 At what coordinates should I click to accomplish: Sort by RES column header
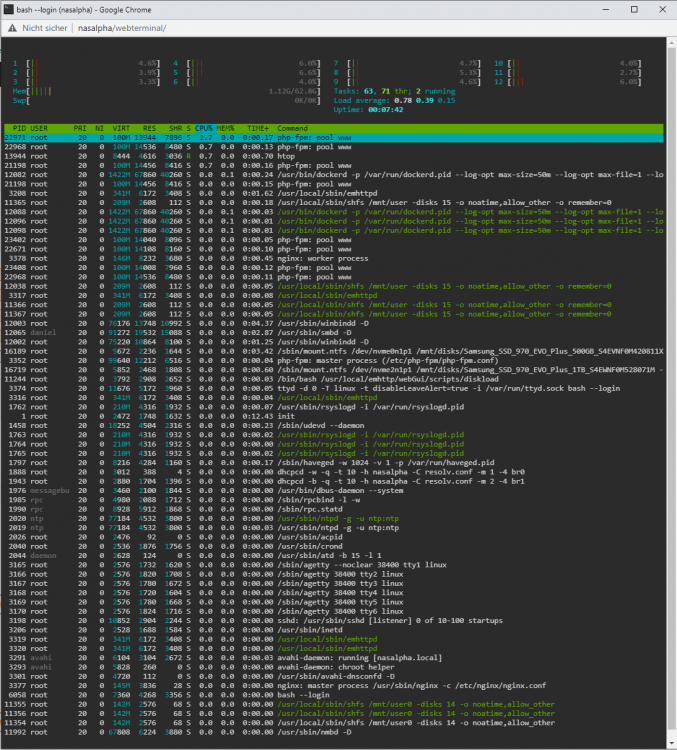[x=149, y=128]
